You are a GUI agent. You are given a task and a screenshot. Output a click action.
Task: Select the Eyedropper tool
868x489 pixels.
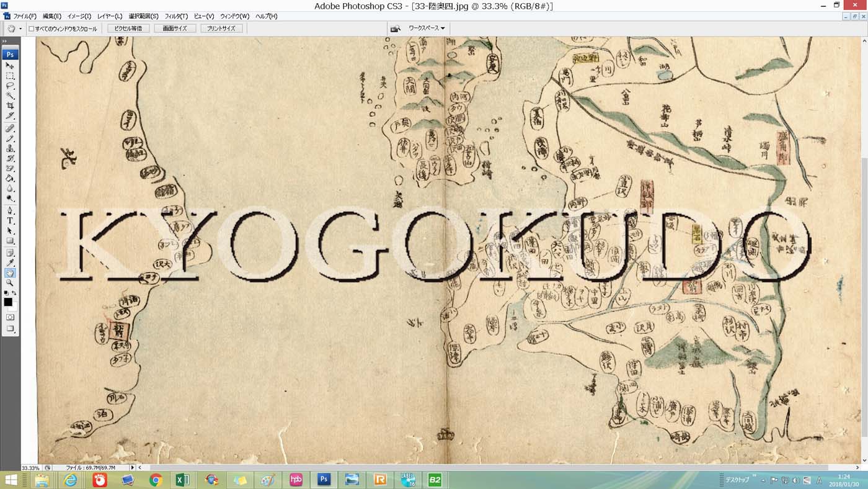[10, 262]
